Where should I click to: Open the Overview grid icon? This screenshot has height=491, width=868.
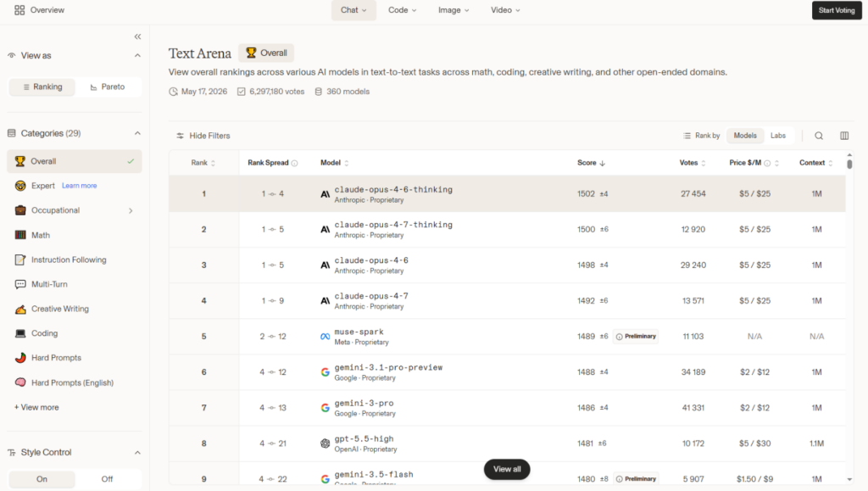tap(19, 10)
